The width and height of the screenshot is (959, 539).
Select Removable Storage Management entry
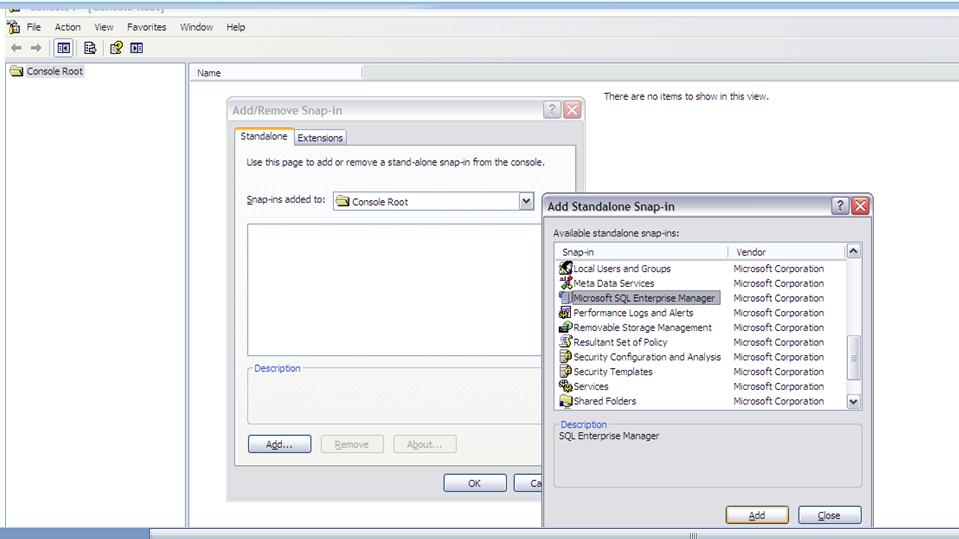[x=642, y=327]
